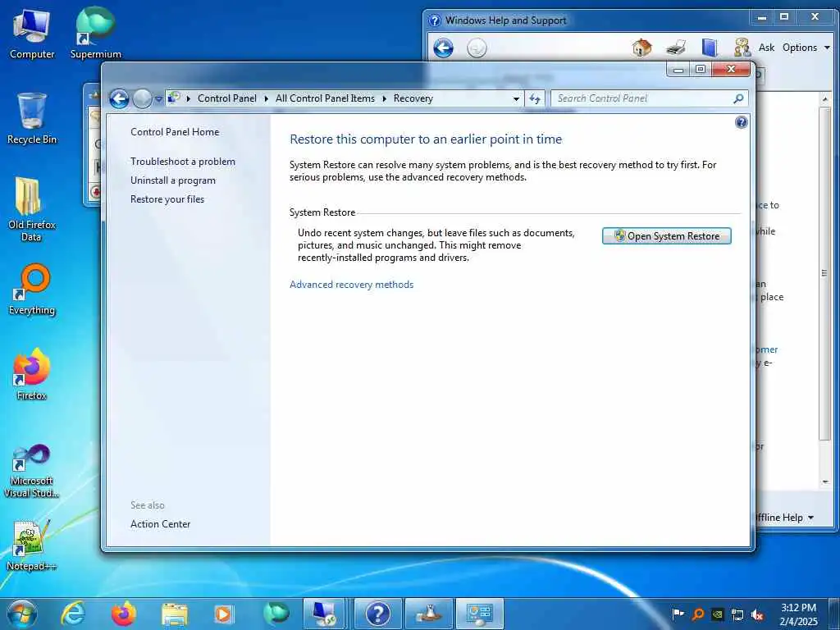This screenshot has height=630, width=840.
Task: Select Everything desktop shortcut
Action: coord(32,290)
